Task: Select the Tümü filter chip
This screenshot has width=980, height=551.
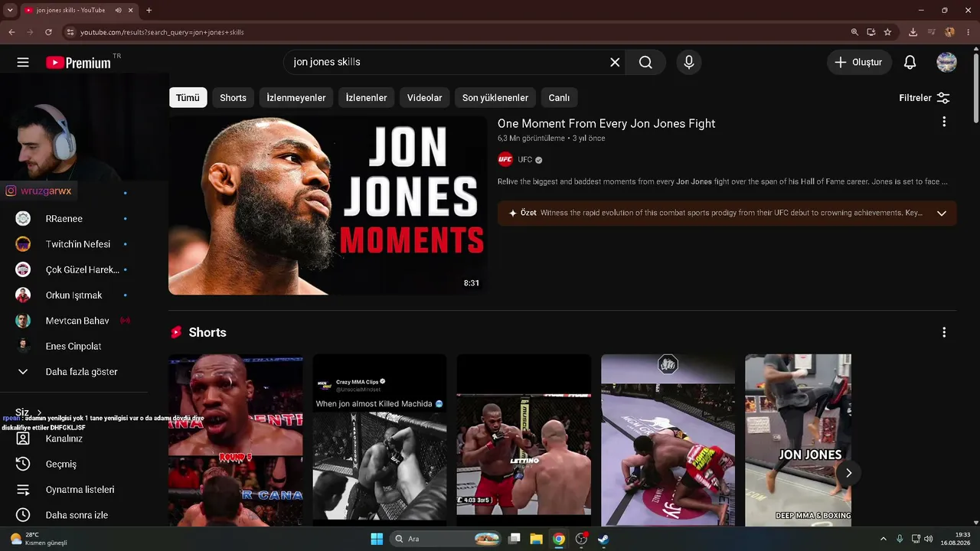Action: tap(188, 98)
